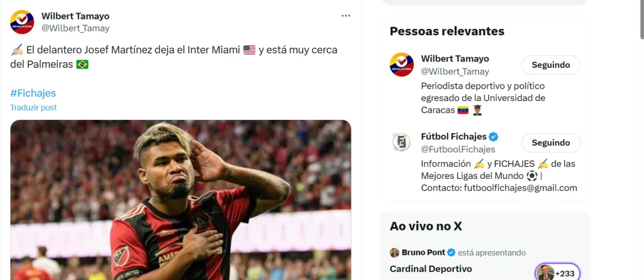Click Bruno Pont's verified badge

click(451, 252)
